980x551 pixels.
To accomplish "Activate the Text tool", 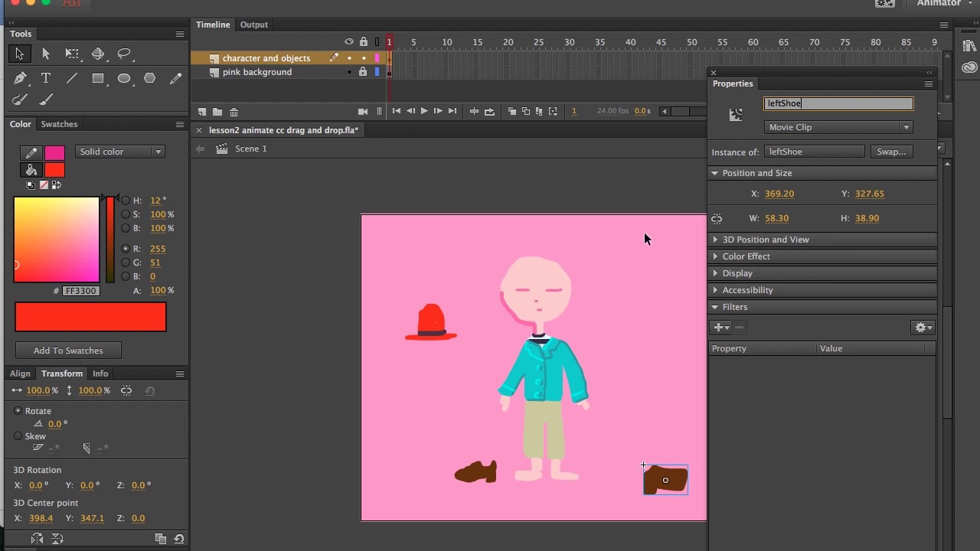I will (46, 78).
